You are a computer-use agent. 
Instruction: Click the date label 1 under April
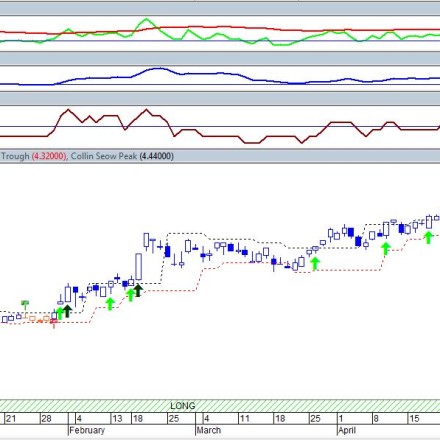[341, 418]
